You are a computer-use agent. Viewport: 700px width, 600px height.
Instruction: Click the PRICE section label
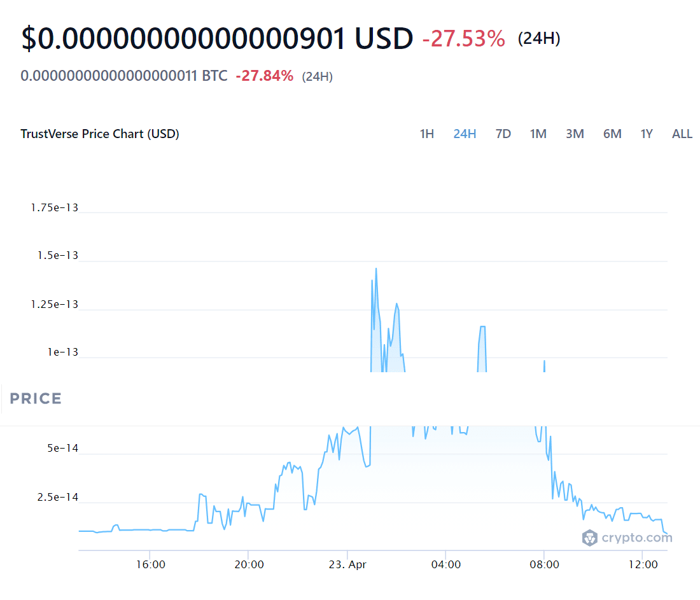point(36,399)
